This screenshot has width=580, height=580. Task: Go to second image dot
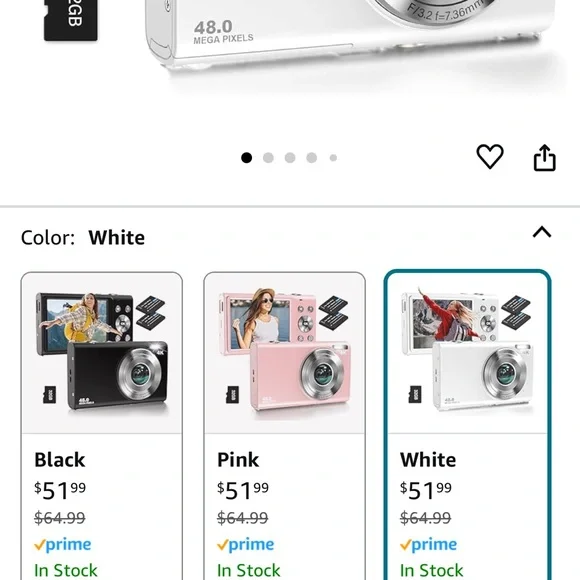pyautogui.click(x=268, y=158)
